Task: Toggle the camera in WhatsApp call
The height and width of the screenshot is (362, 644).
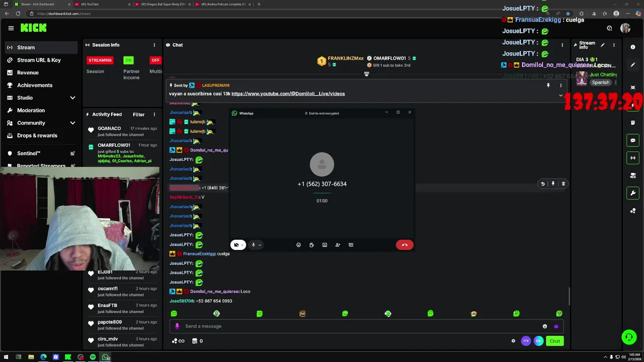Action: (236, 245)
